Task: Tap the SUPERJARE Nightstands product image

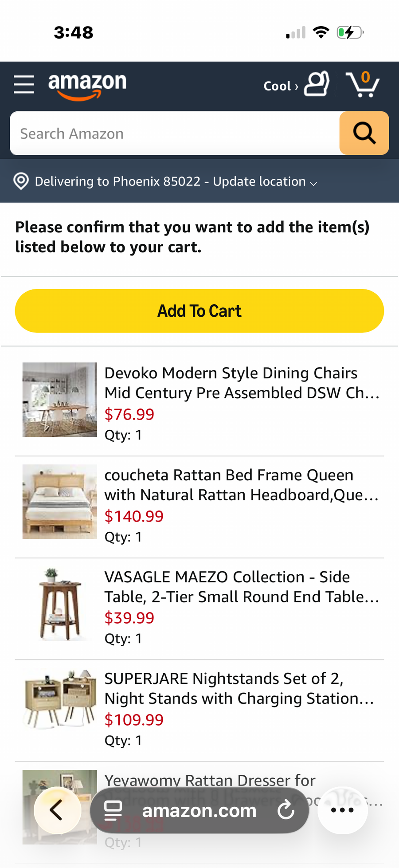Action: click(60, 699)
